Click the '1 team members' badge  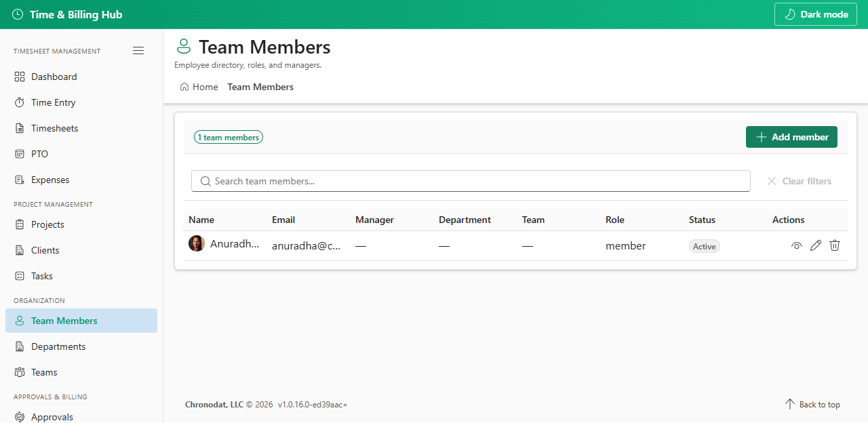[x=229, y=137]
